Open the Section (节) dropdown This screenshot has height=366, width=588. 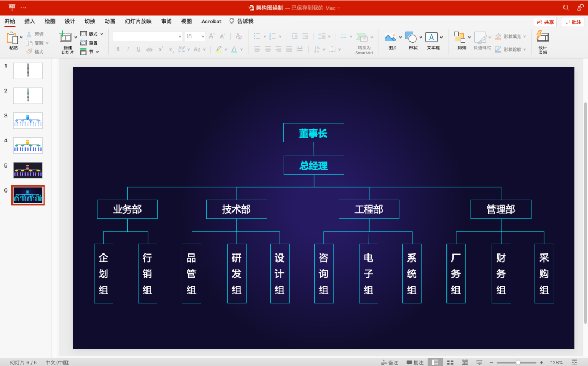[x=89, y=52]
